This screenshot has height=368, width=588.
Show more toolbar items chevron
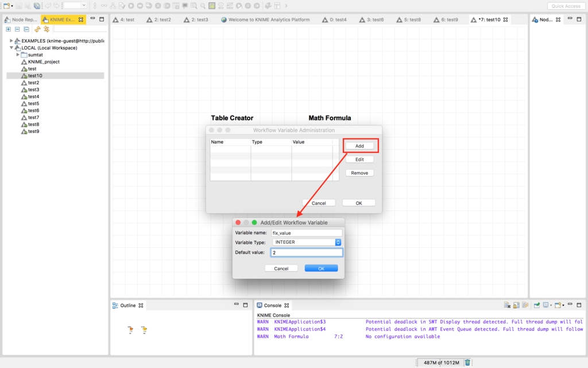(x=286, y=6)
